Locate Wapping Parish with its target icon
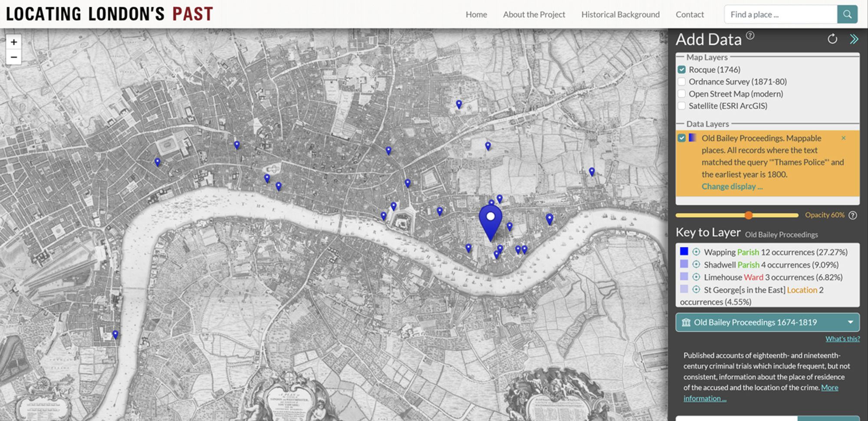Viewport: 868px width, 421px height. coord(696,252)
